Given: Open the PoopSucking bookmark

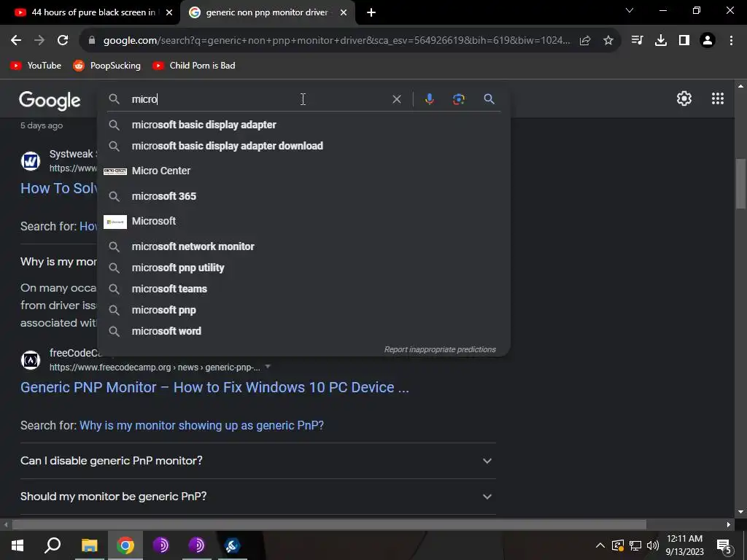Looking at the screenshot, I should click(x=107, y=66).
